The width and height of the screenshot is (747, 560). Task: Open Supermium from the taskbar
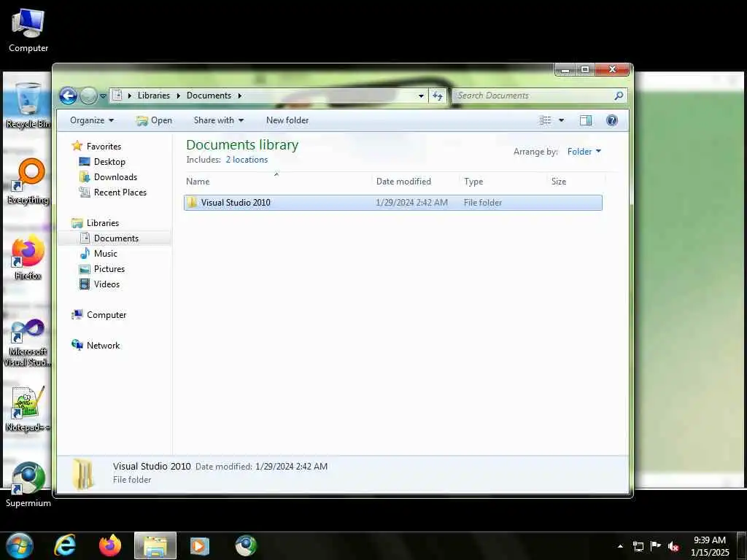pyautogui.click(x=246, y=545)
